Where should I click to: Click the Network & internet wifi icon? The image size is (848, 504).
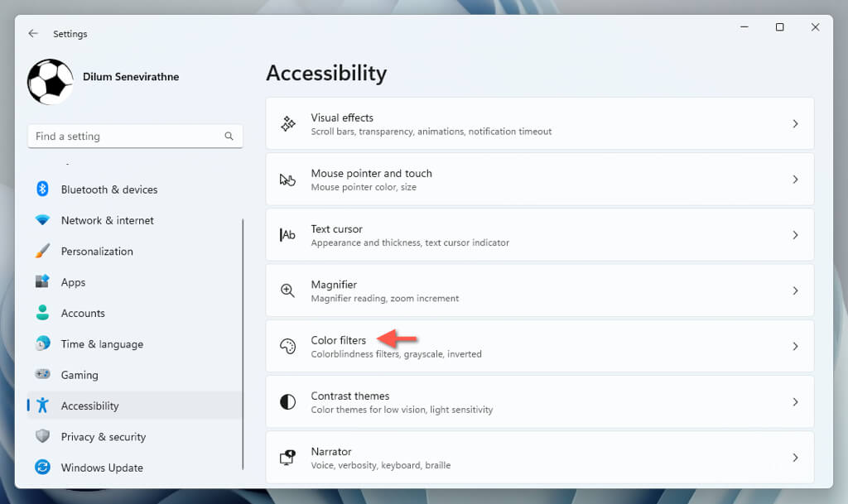pos(43,220)
